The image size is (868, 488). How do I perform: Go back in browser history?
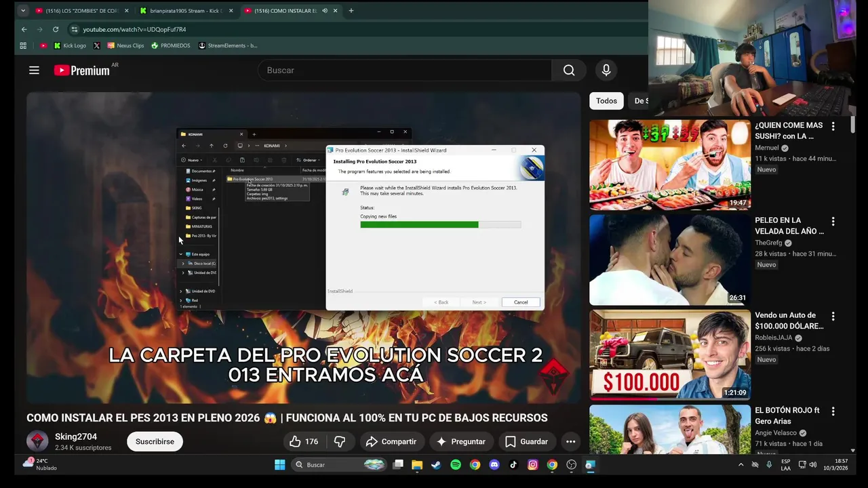(x=24, y=29)
